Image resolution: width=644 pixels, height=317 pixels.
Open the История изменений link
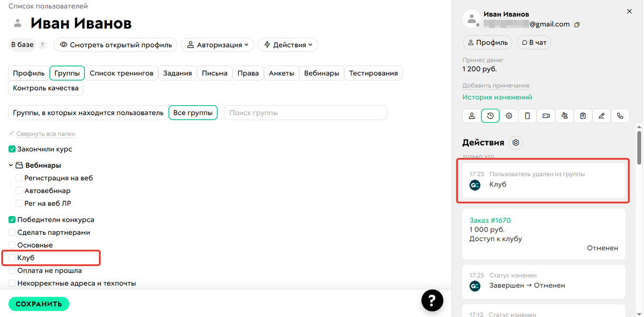click(x=497, y=97)
